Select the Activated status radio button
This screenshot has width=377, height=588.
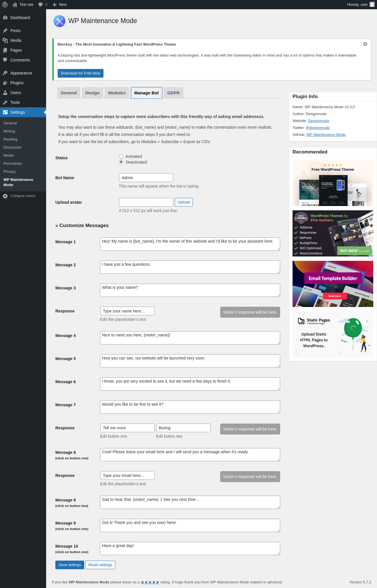coord(121,156)
